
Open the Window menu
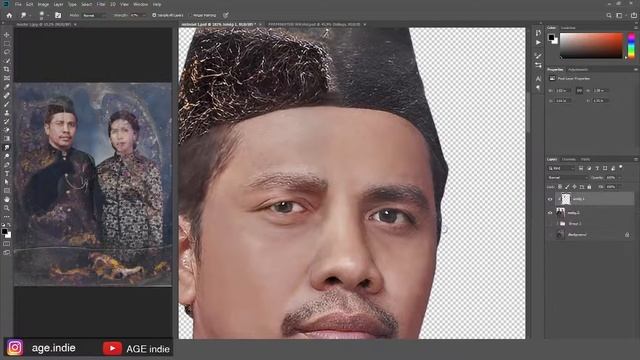[x=141, y=4]
